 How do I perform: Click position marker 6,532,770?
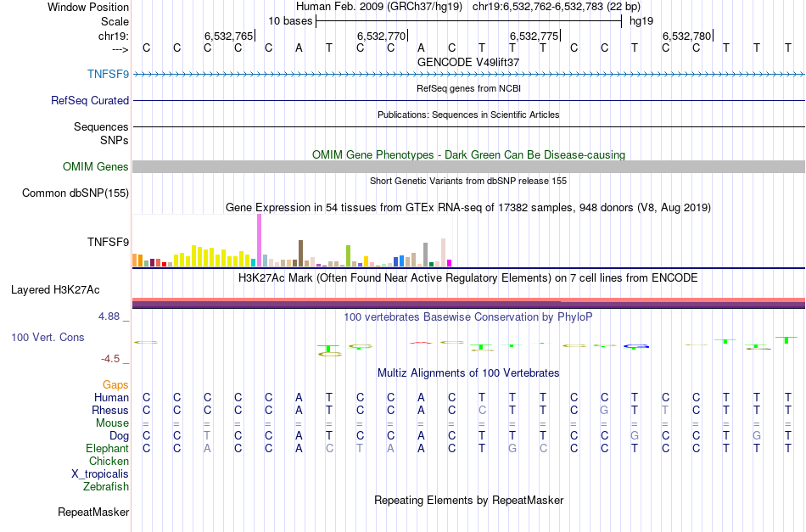(382, 36)
